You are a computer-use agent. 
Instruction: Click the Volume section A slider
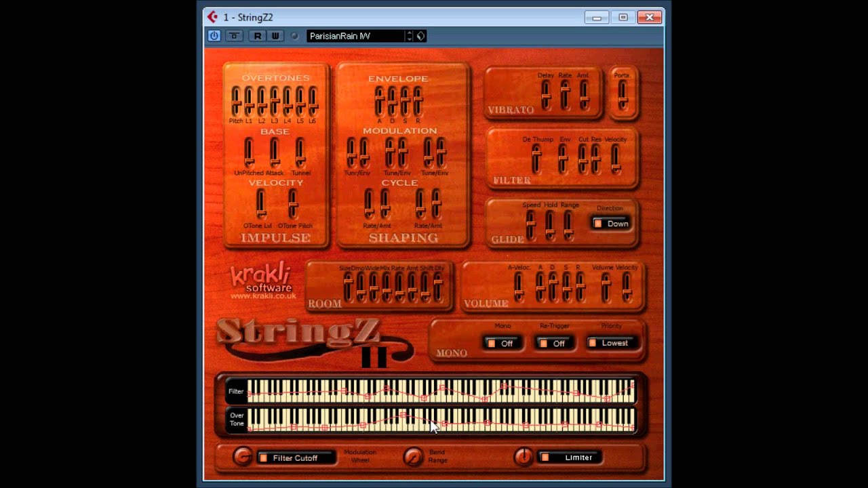coord(540,287)
